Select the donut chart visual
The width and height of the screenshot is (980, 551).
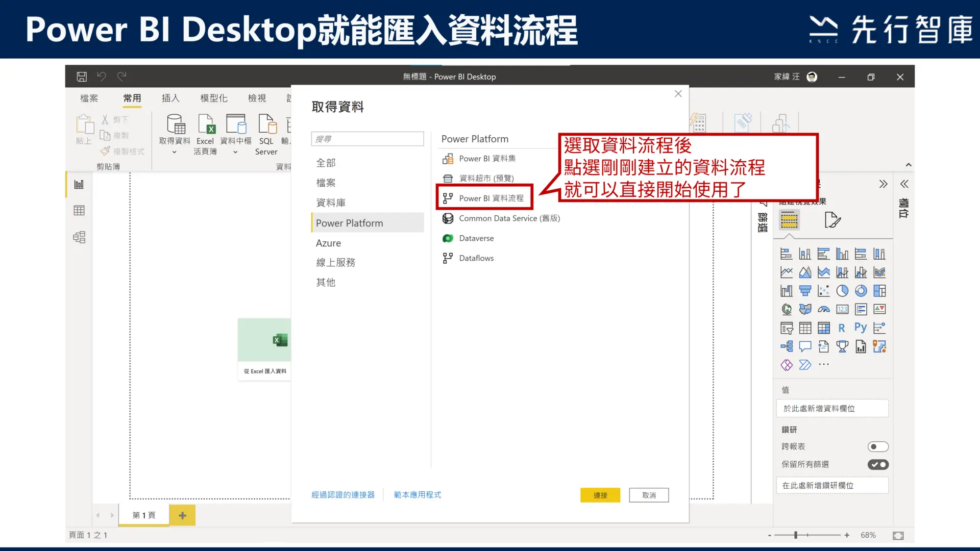click(861, 291)
